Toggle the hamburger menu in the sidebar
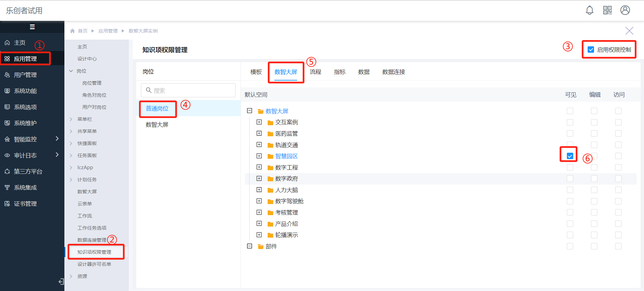 tap(32, 27)
